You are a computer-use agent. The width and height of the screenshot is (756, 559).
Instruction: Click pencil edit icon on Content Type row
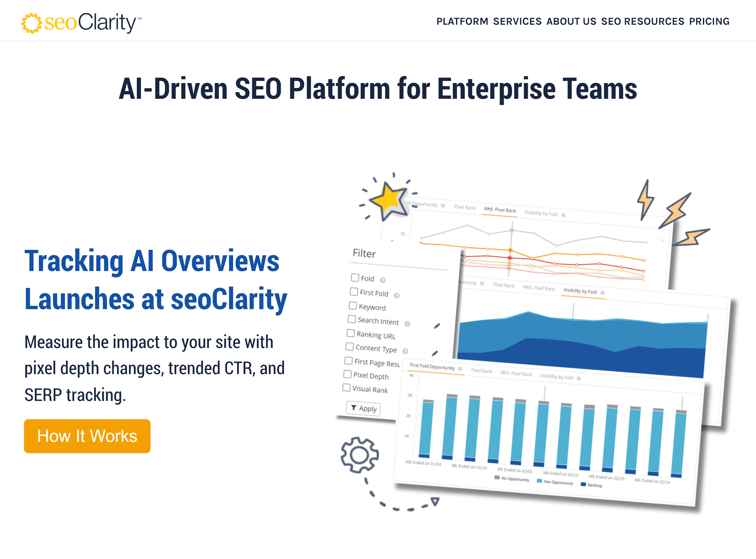tap(435, 353)
